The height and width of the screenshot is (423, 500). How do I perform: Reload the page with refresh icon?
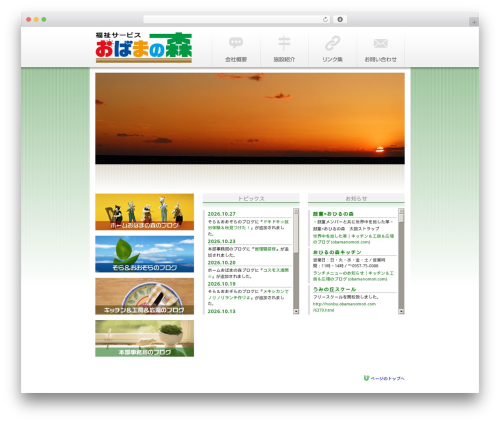coord(325,19)
